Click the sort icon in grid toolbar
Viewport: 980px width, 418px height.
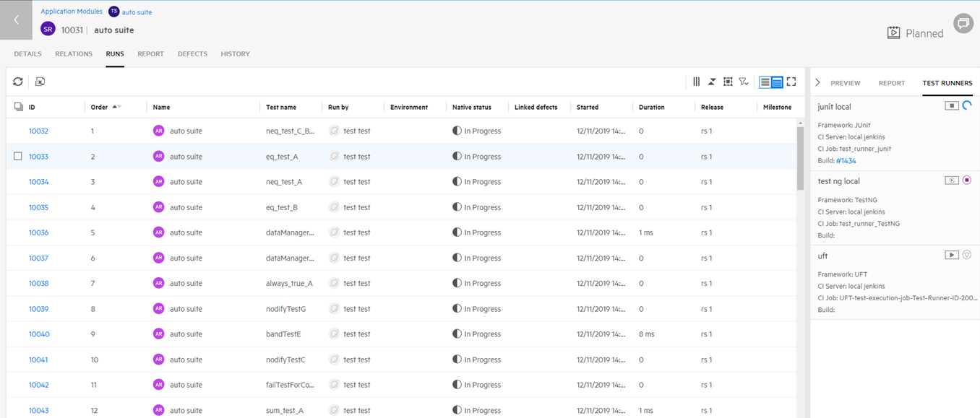click(x=712, y=82)
